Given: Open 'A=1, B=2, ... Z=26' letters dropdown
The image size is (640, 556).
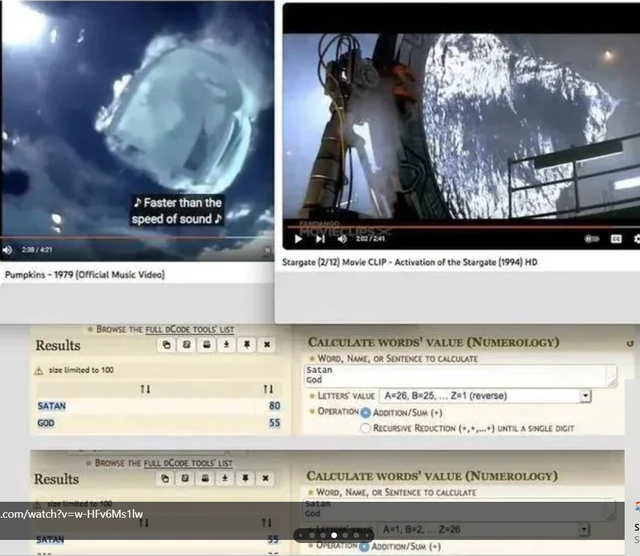Looking at the screenshot, I should tap(483, 529).
